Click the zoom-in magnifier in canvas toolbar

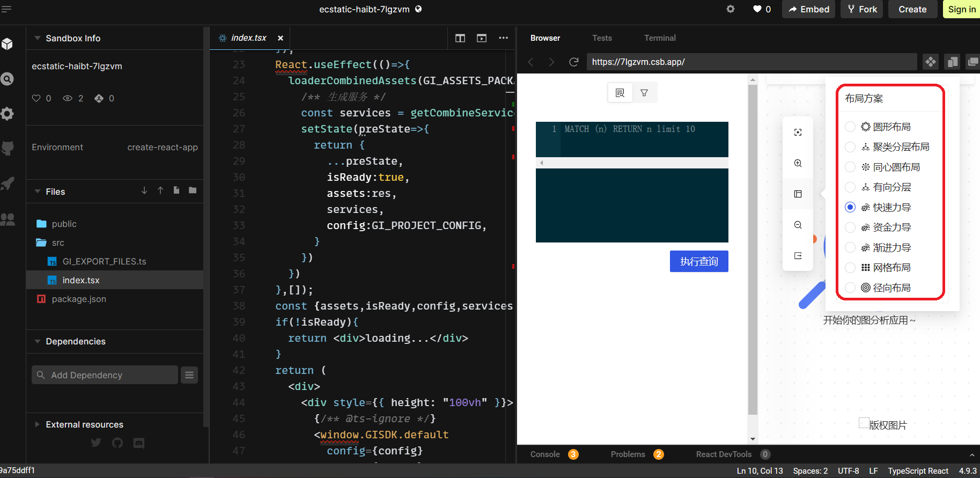pyautogui.click(x=798, y=163)
